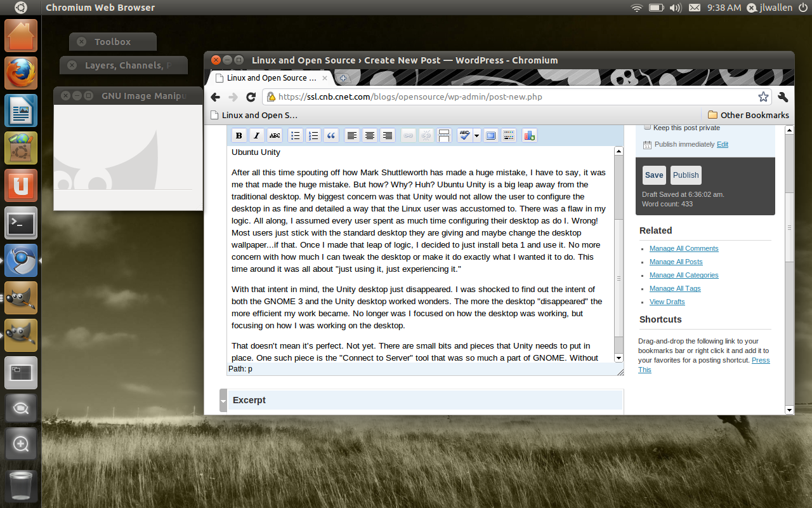
Task: Switch to Chromium in the launcher
Action: (21, 260)
